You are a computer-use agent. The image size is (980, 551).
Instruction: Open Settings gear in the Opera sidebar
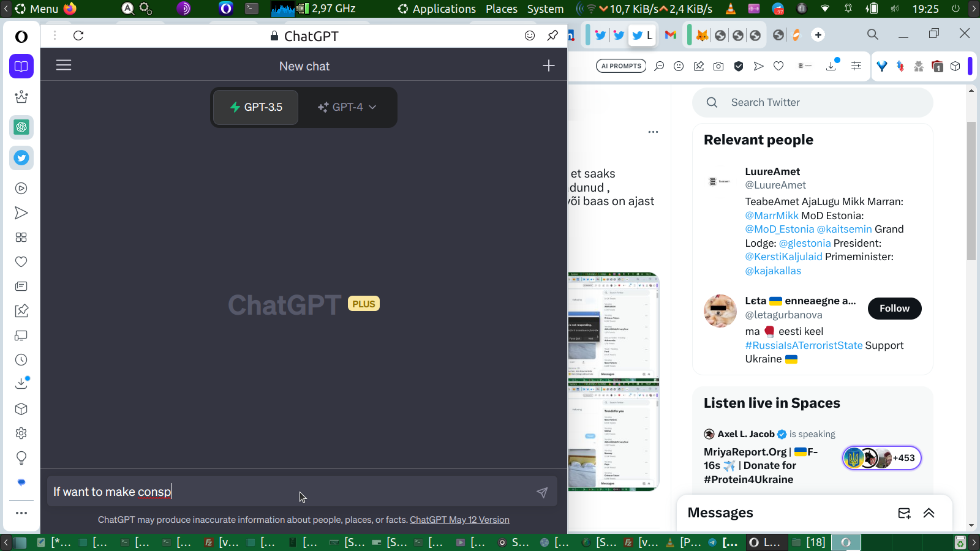21,433
